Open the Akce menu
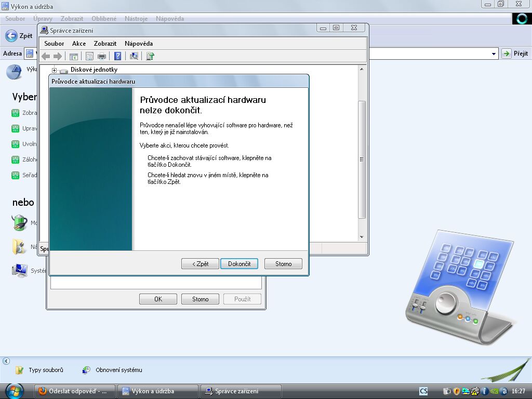The image size is (532, 399). [x=79, y=44]
